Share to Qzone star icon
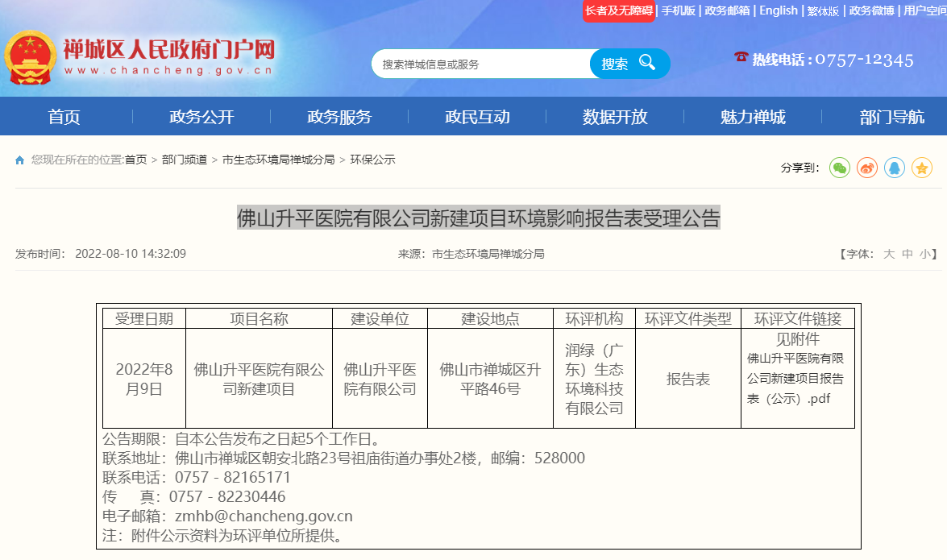The height and width of the screenshot is (560, 947). click(x=922, y=168)
